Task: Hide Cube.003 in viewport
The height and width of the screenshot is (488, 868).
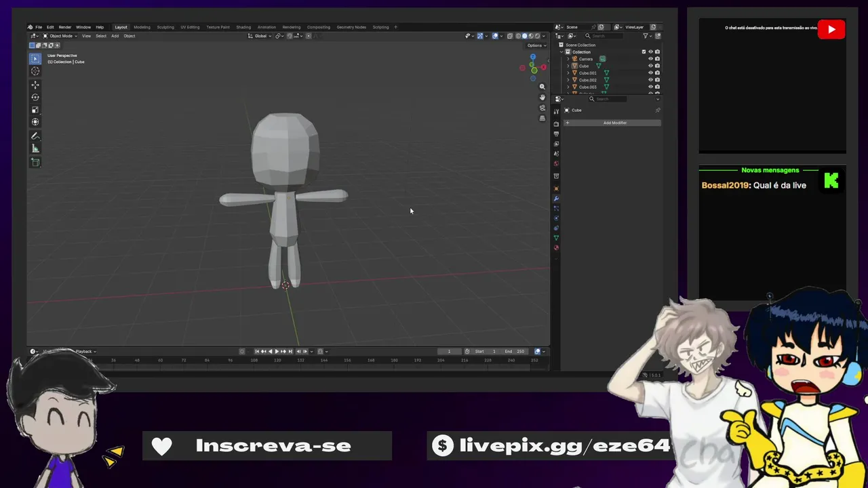Action: coord(650,87)
